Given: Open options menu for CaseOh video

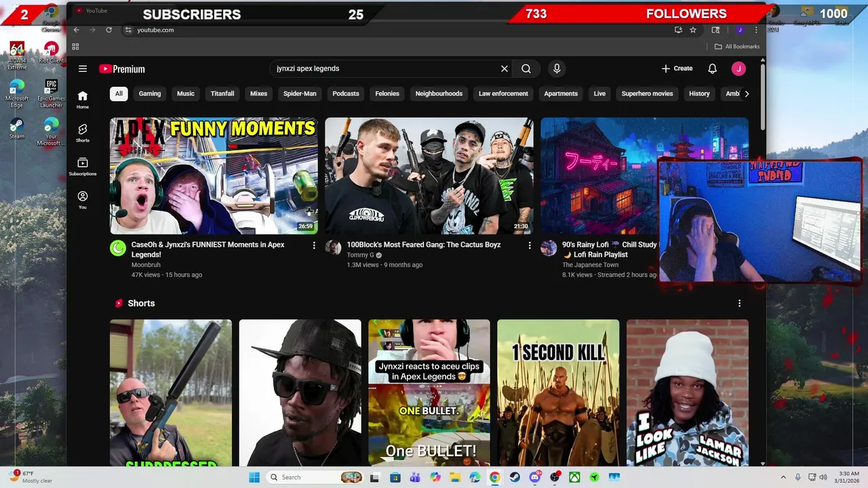Looking at the screenshot, I should click(x=314, y=245).
